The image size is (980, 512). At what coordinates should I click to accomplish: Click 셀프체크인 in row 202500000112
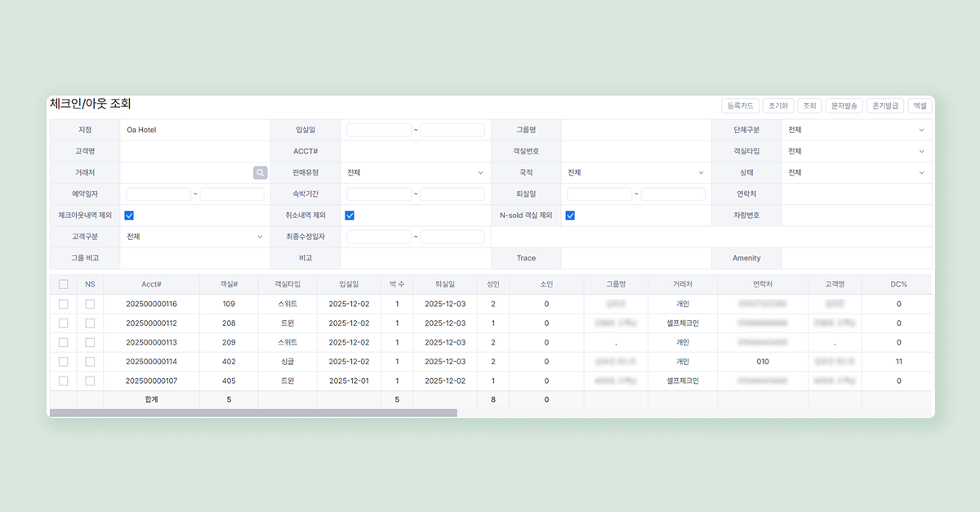(683, 323)
